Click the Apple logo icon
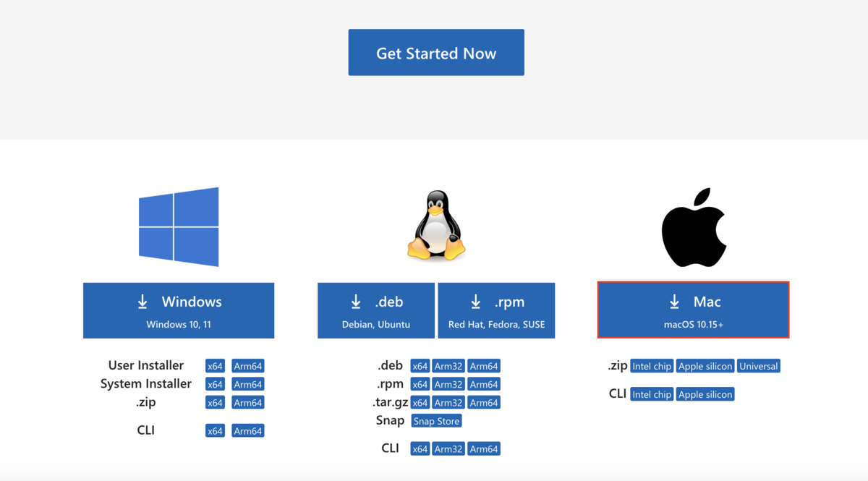The width and height of the screenshot is (868, 481). pos(693,227)
